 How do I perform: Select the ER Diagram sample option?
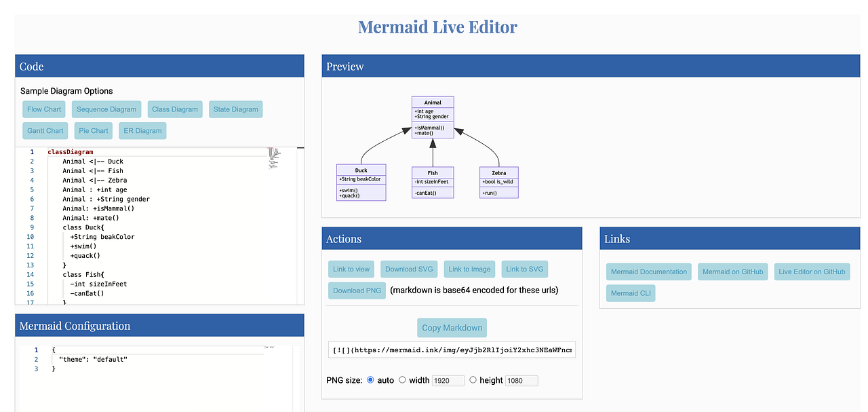[142, 130]
